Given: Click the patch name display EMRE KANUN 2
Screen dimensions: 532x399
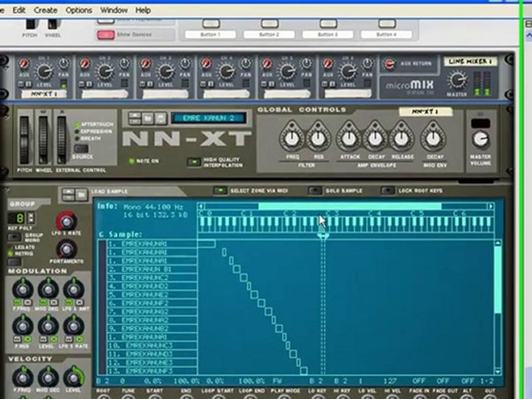Looking at the screenshot, I should point(209,118).
